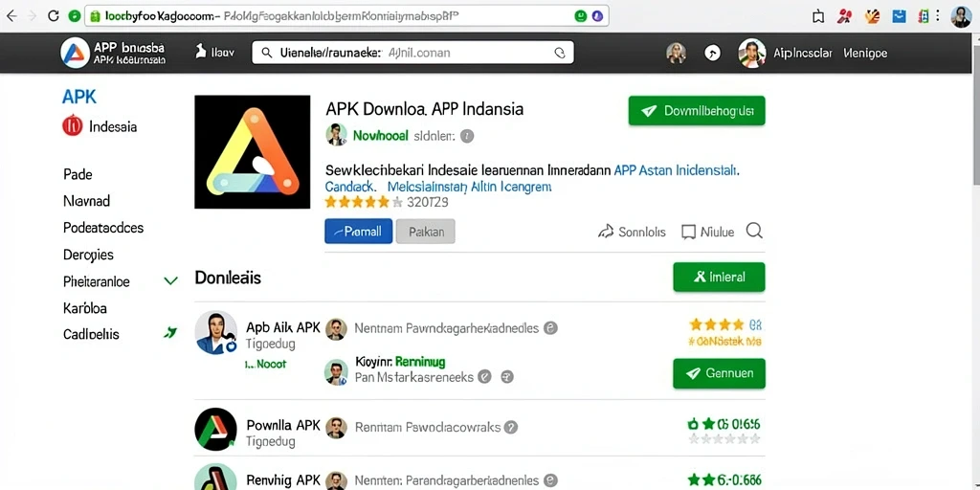Open first user avatar in header
The height and width of the screenshot is (490, 980).
pyautogui.click(x=677, y=54)
